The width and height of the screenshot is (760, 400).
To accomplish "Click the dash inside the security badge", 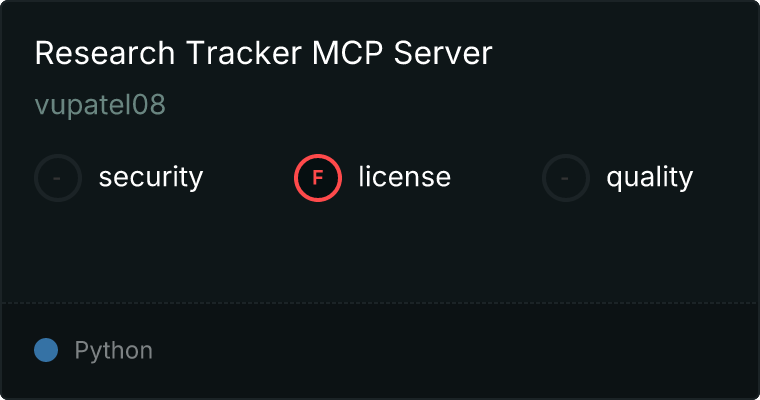I will [x=57, y=178].
